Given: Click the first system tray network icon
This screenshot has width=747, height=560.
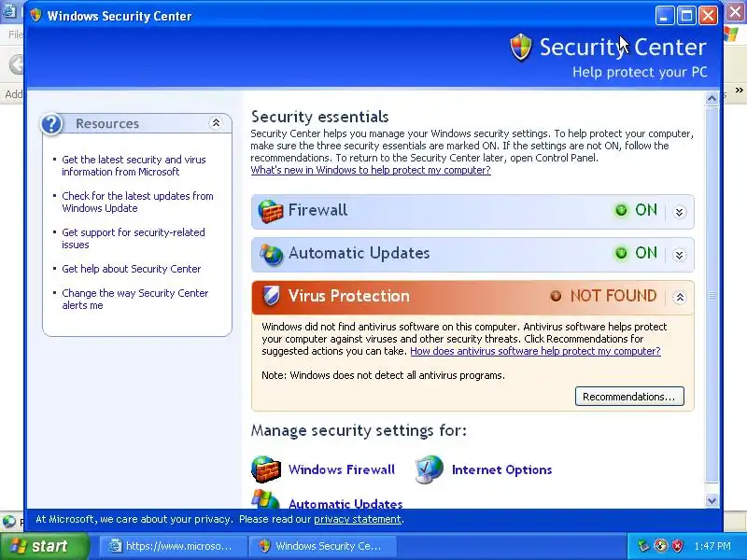Looking at the screenshot, I should tap(643, 546).
